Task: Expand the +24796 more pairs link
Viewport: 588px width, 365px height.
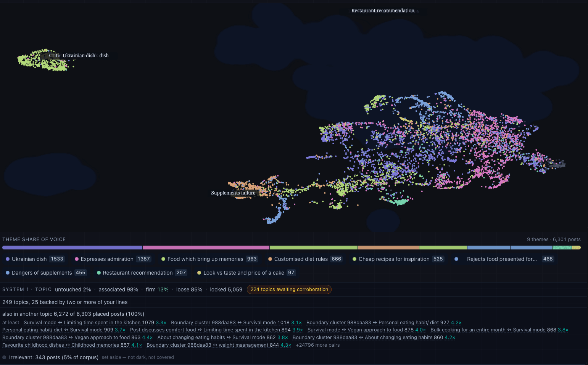Action: [x=317, y=345]
